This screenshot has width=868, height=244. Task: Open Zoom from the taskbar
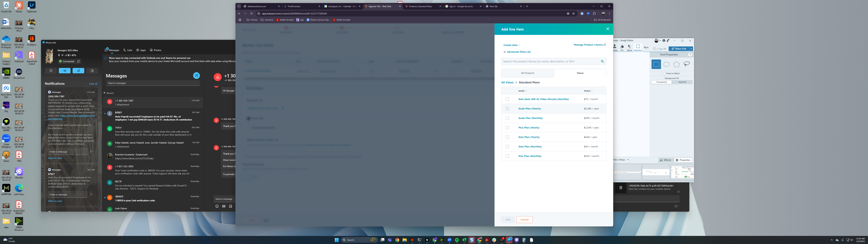449,240
